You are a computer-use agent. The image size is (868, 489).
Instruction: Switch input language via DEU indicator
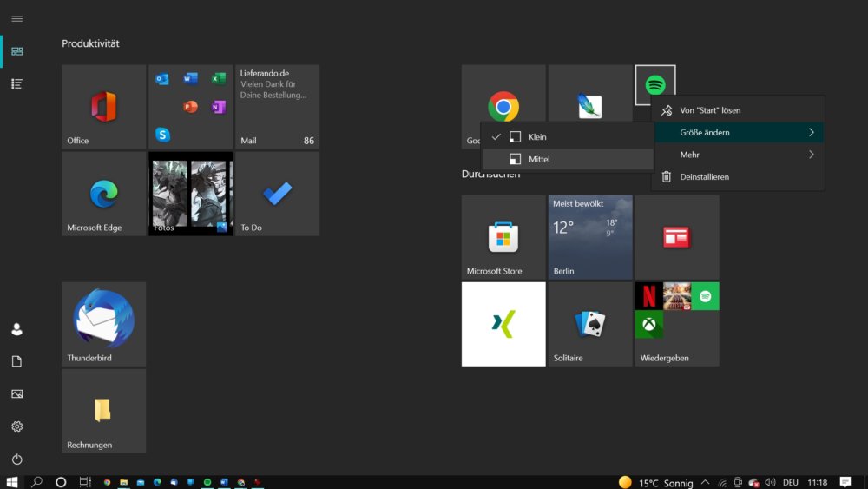click(x=791, y=482)
